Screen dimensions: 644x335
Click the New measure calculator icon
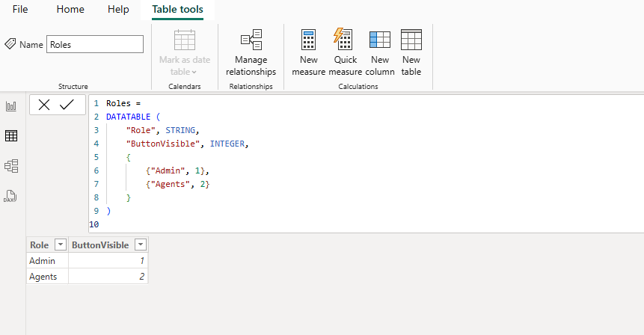[x=309, y=40]
